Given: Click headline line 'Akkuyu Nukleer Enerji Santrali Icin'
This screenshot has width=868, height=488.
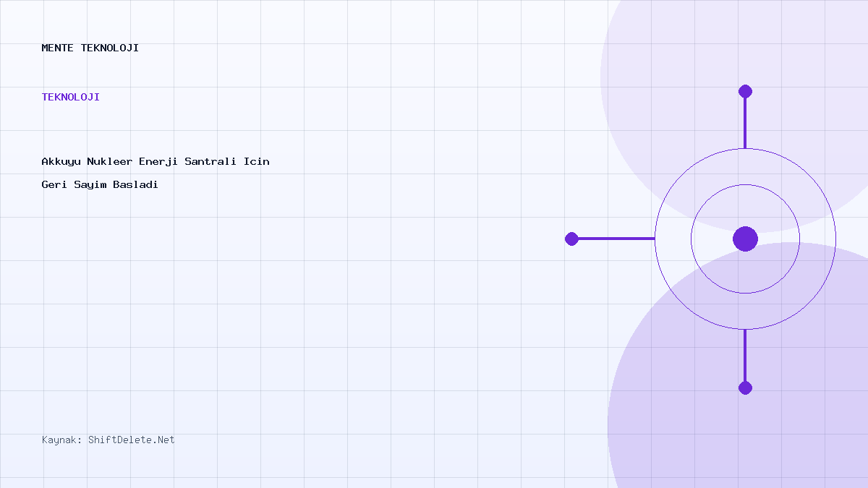Looking at the screenshot, I should click(x=156, y=161).
